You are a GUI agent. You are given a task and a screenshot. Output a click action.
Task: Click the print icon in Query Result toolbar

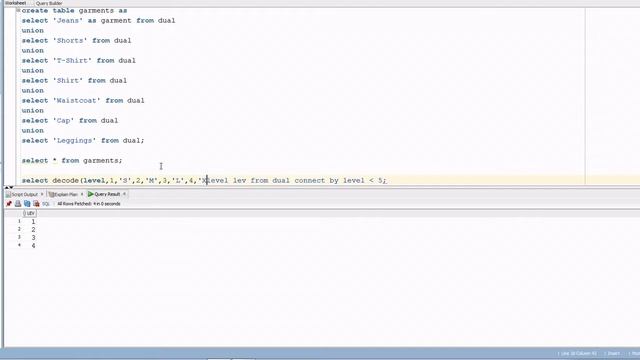point(18,204)
